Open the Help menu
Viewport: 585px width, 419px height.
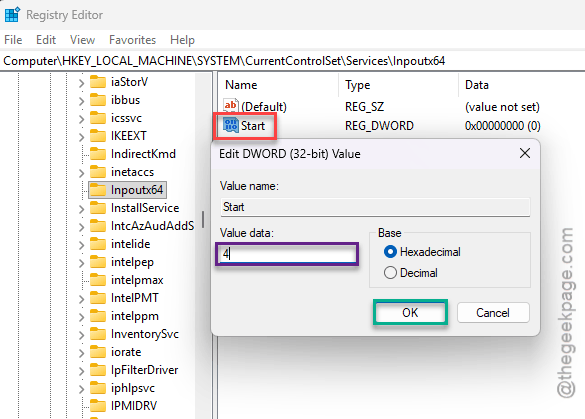click(182, 40)
